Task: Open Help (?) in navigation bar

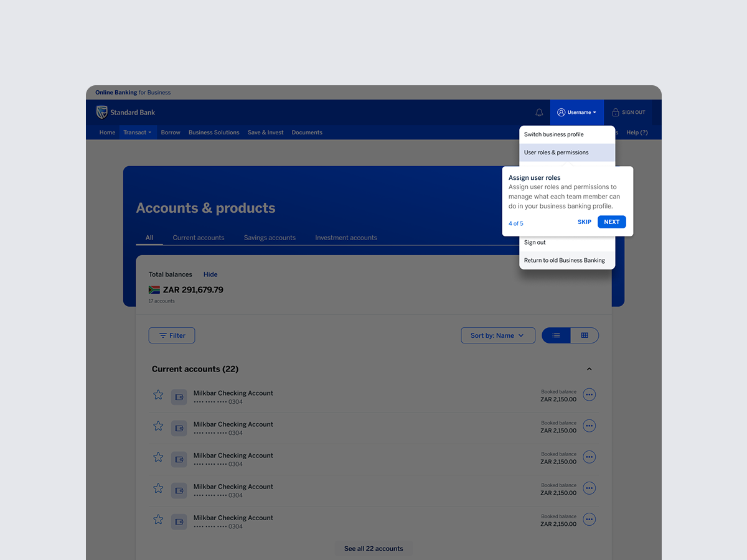Action: tap(637, 133)
